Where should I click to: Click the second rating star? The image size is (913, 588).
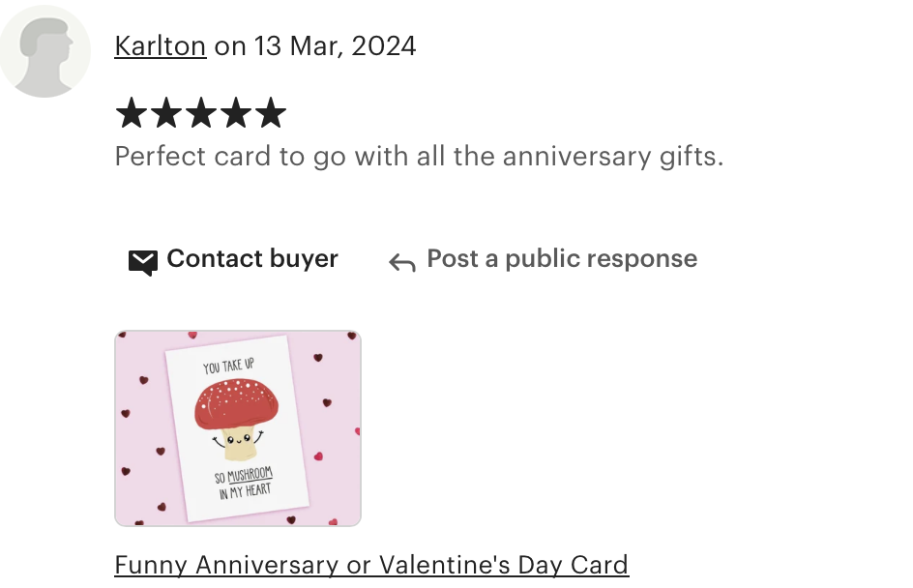click(x=166, y=112)
